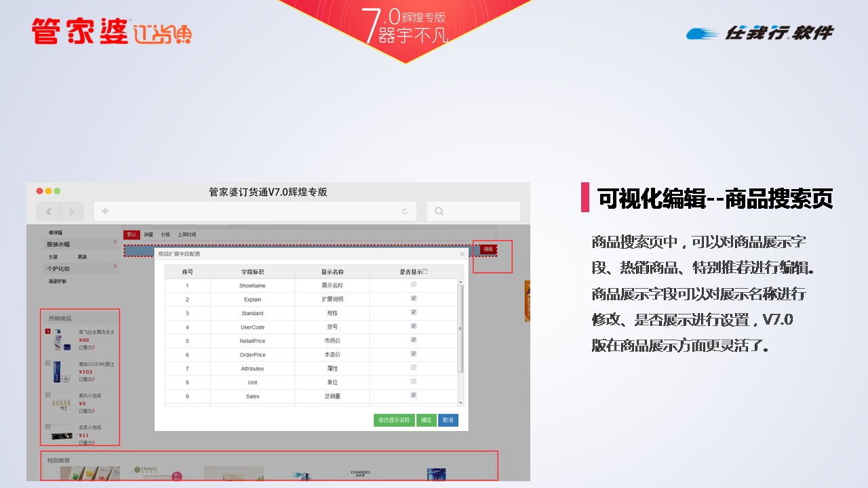The image size is (868, 488).
Task: Select the 默认 sort tab
Action: (132, 235)
